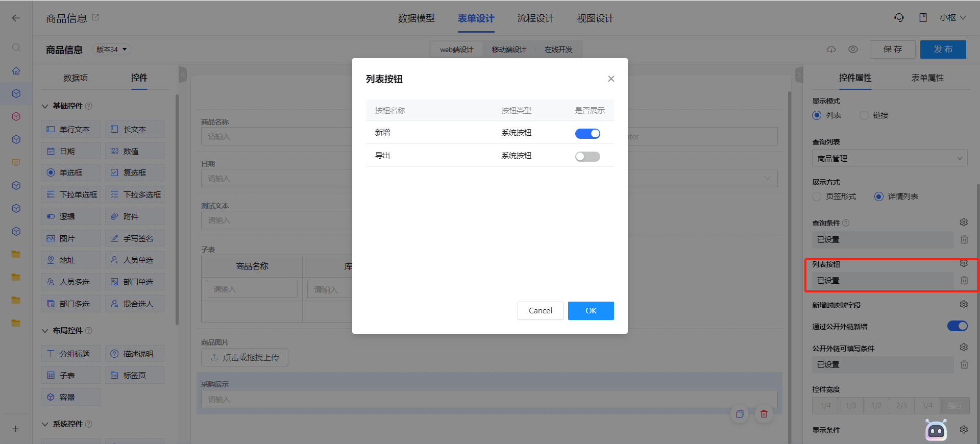Collapse the 系统控件 section
This screenshot has height=444, width=980.
pyautogui.click(x=45, y=424)
